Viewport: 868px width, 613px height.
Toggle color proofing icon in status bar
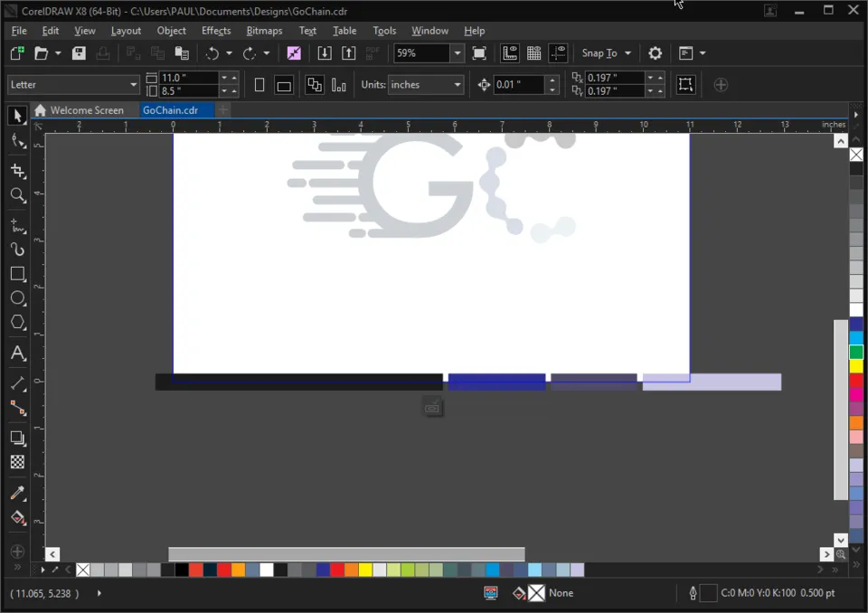[490, 593]
